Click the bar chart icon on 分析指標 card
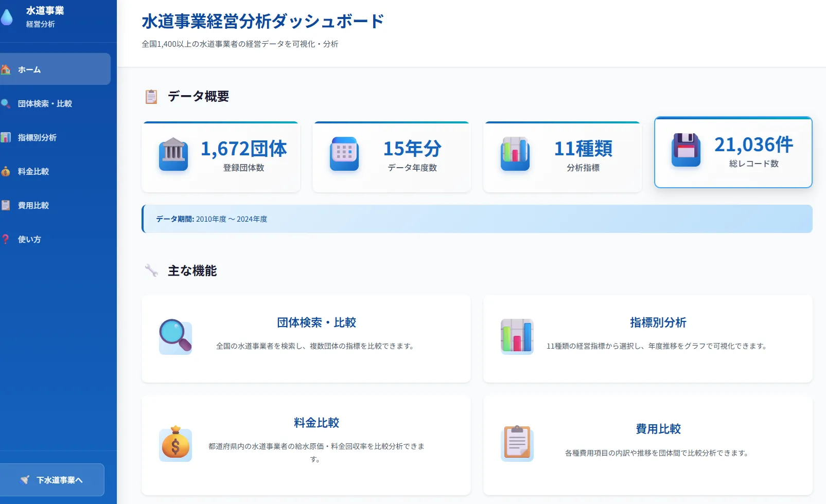Viewport: 826px width, 504px height. coord(515,154)
